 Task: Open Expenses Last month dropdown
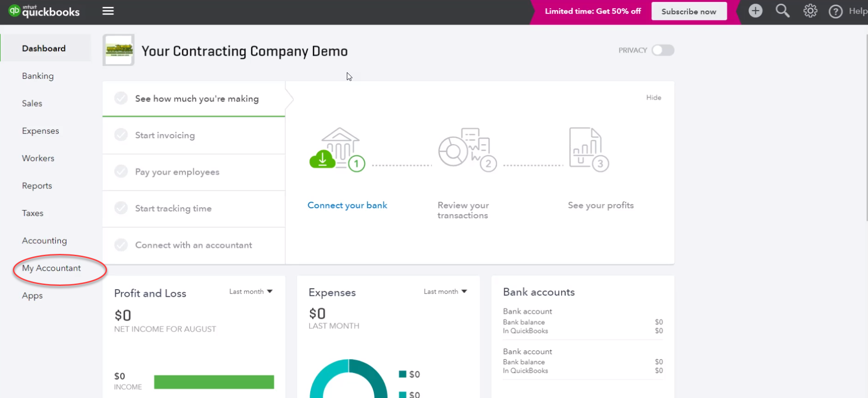tap(445, 291)
